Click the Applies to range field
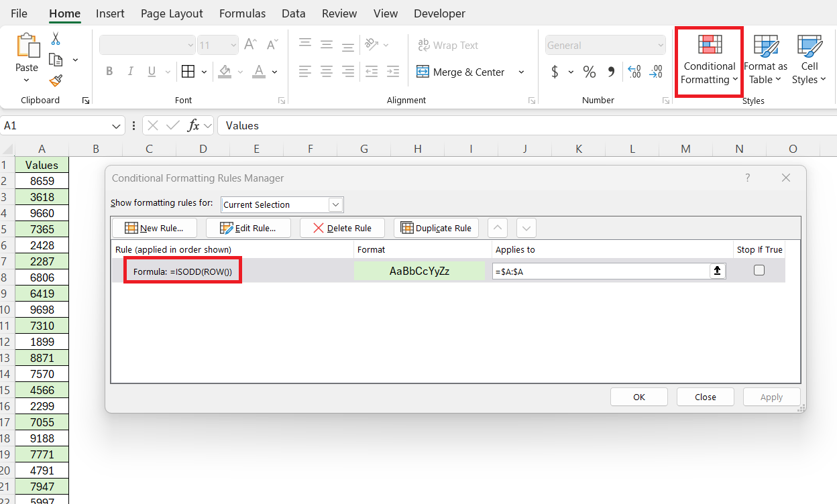 pos(601,271)
